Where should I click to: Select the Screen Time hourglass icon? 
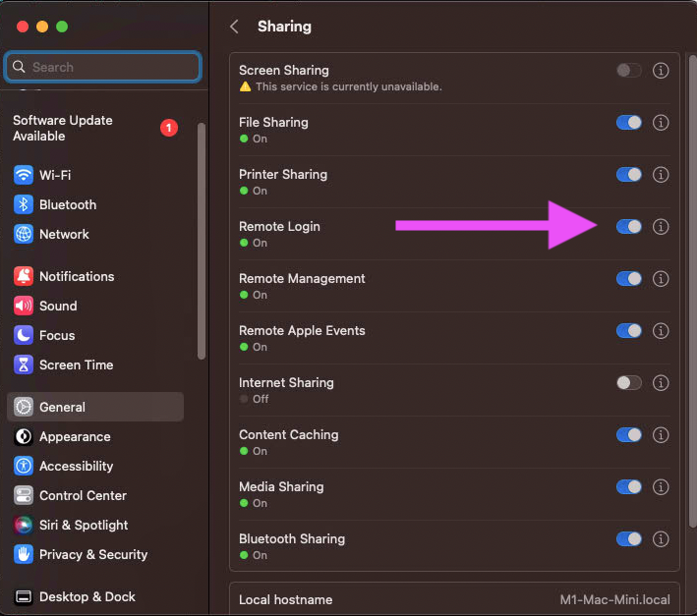pyautogui.click(x=24, y=364)
